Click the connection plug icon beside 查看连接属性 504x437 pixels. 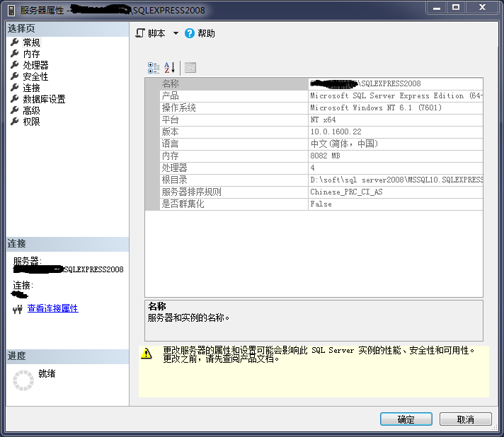point(18,309)
